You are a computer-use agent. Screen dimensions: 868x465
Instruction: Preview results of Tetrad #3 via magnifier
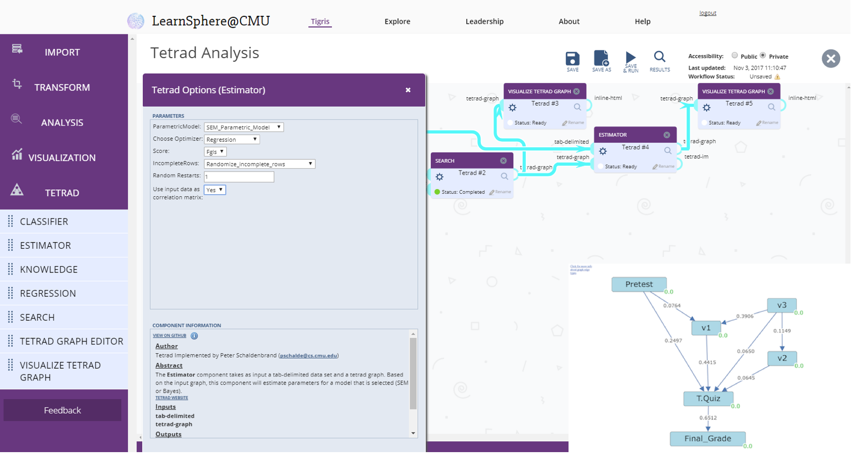577,107
